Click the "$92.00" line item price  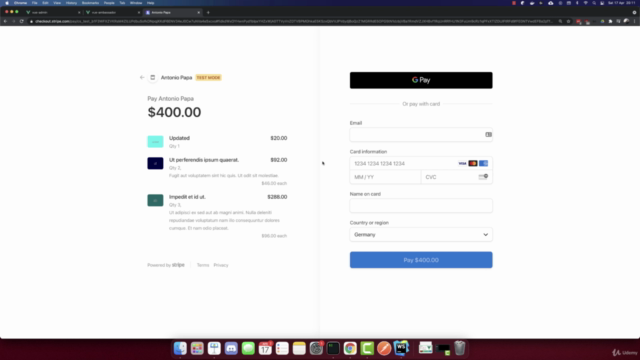pos(279,160)
